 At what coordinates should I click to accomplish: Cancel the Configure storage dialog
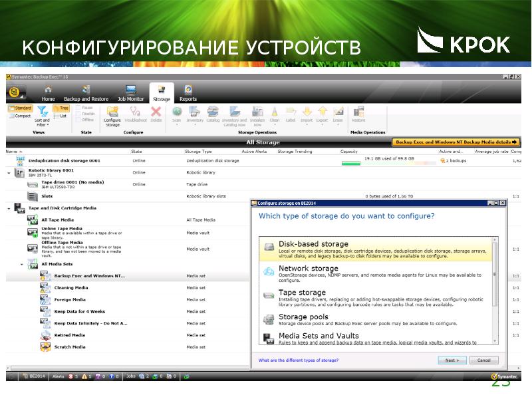[x=484, y=360]
